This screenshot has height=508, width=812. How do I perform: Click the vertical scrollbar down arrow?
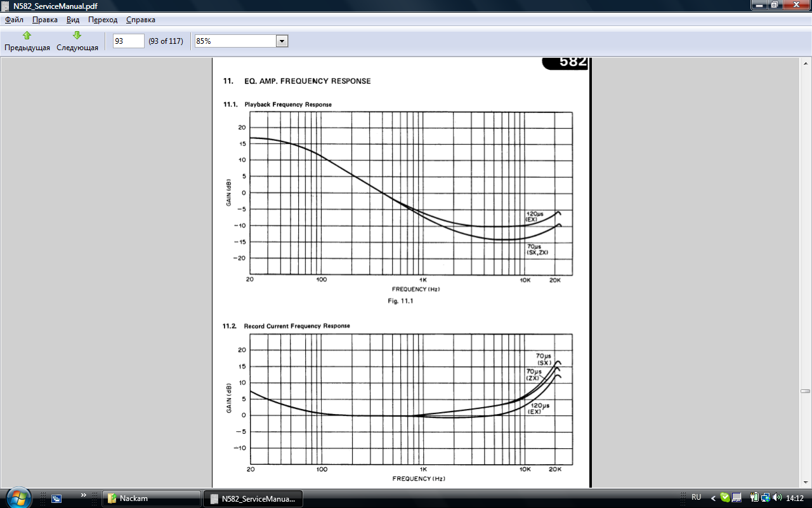(x=806, y=483)
